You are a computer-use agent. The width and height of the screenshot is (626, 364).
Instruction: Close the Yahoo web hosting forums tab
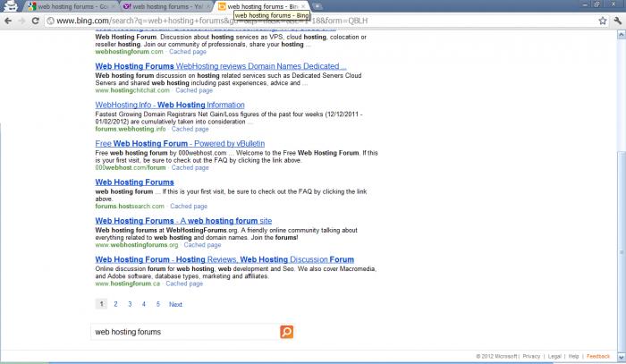coord(207,6)
